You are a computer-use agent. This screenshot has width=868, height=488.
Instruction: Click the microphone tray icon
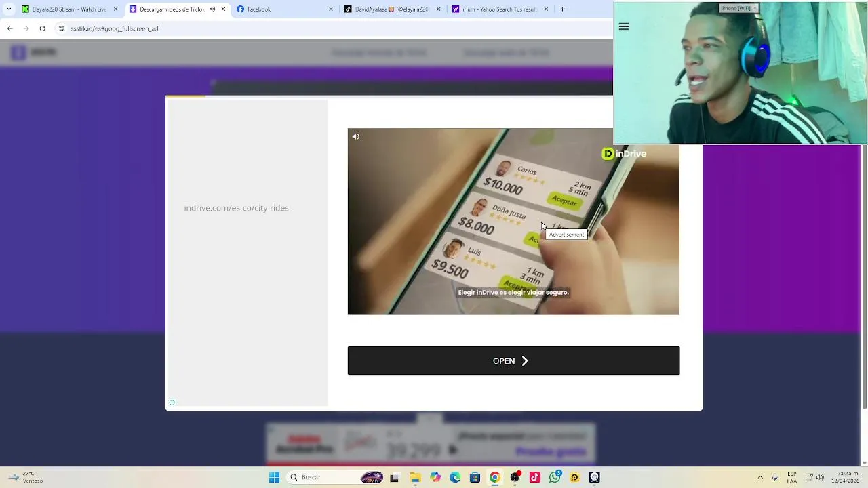(x=774, y=477)
